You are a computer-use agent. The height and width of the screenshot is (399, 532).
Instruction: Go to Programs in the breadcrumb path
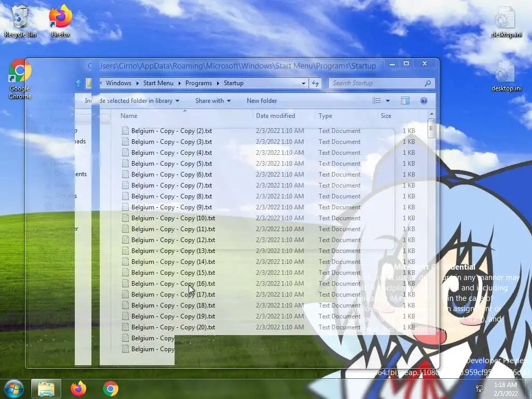(198, 83)
